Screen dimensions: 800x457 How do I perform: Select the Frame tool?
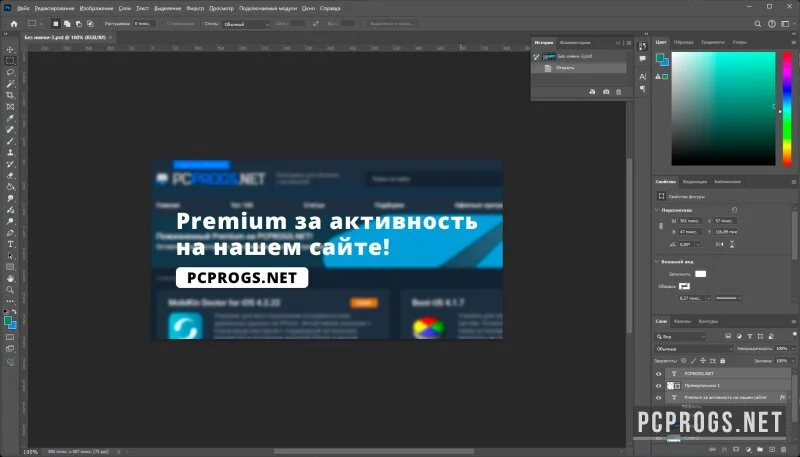click(x=10, y=107)
